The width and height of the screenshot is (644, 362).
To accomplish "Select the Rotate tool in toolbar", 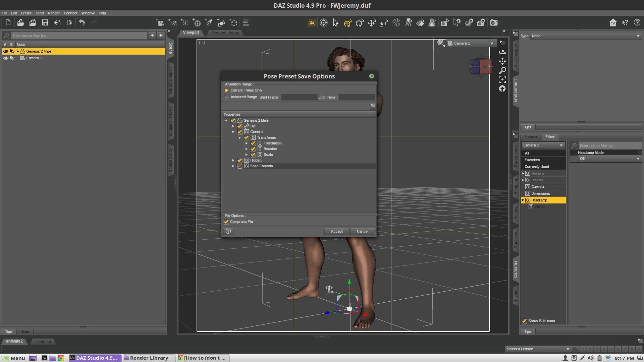I will click(x=360, y=23).
